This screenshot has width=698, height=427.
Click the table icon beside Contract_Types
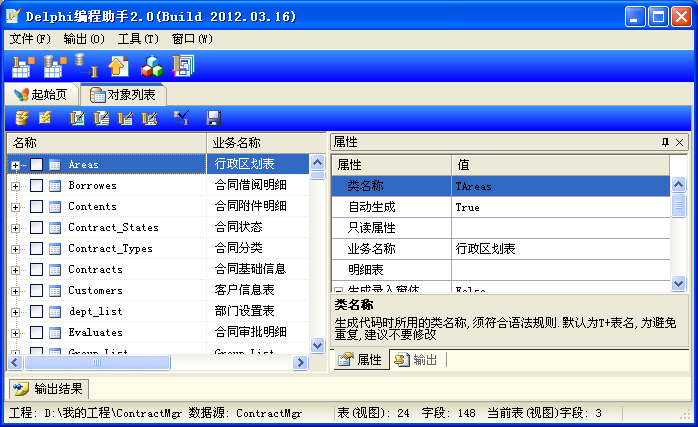tap(55, 248)
